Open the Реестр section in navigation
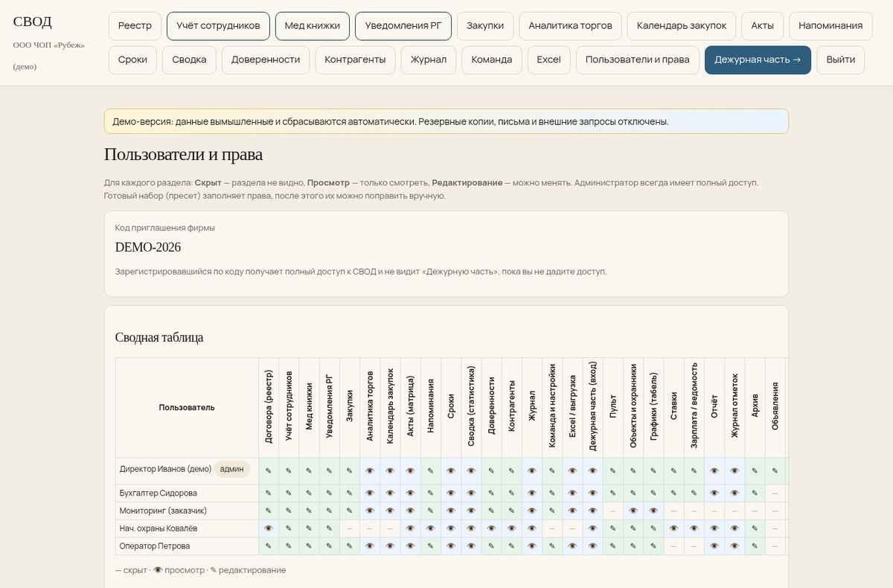Viewport: 893px width, 588px height. pyautogui.click(x=135, y=25)
